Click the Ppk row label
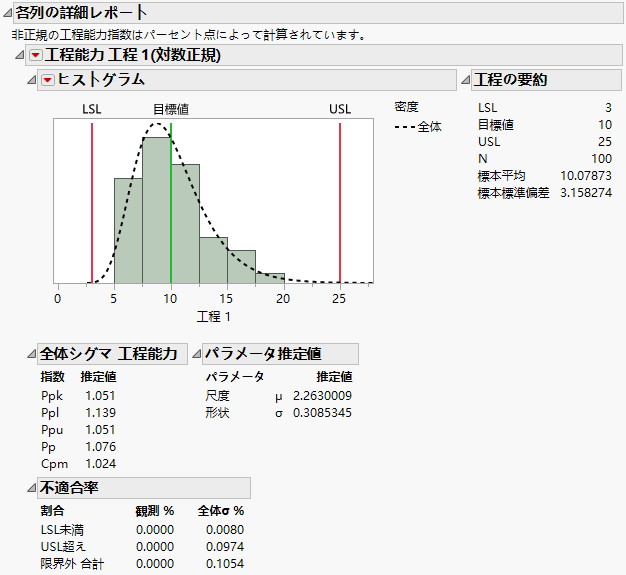Screen dimensions: 626x575 click(52, 396)
